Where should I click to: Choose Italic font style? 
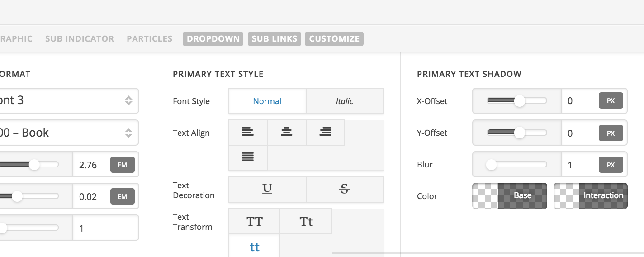(x=345, y=101)
